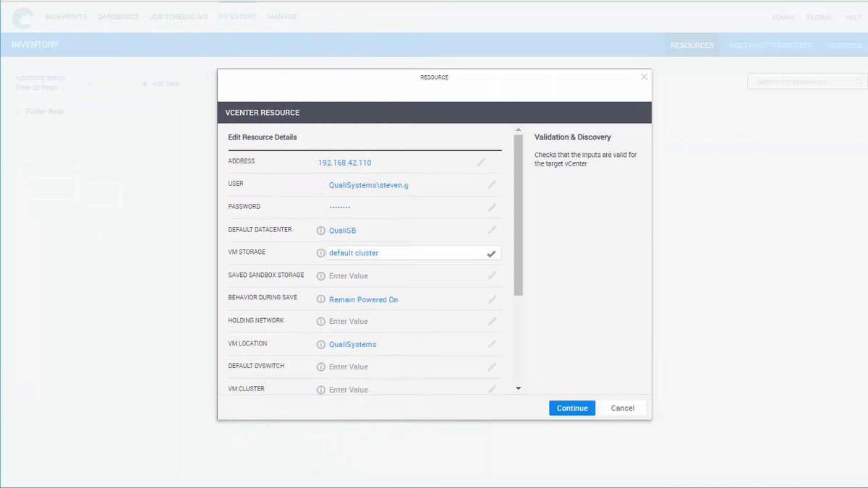Open the info icon beside SAVED SANDBOX STORAGE
The height and width of the screenshot is (488, 868).
[321, 276]
